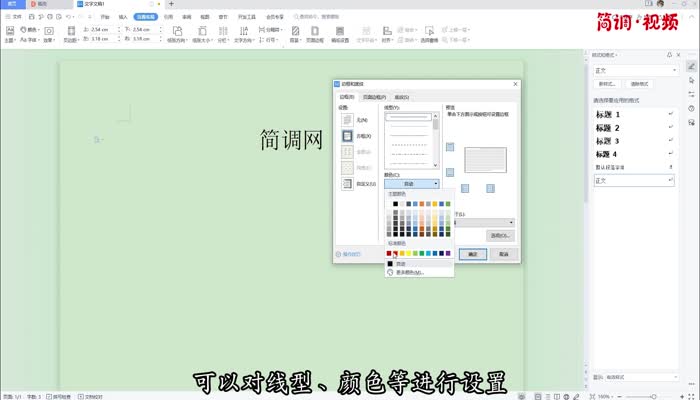Click the pencil styles icon in side strip
This screenshot has width=700, height=400.
click(x=691, y=66)
